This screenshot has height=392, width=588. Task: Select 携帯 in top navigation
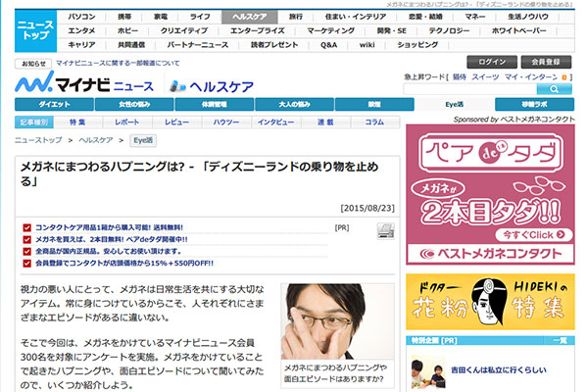click(124, 17)
